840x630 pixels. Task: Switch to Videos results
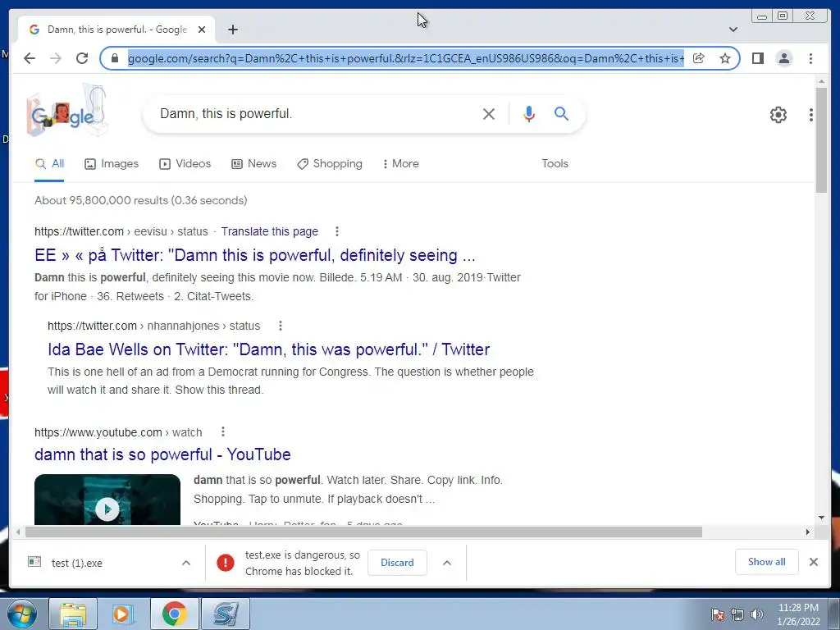[x=185, y=164]
